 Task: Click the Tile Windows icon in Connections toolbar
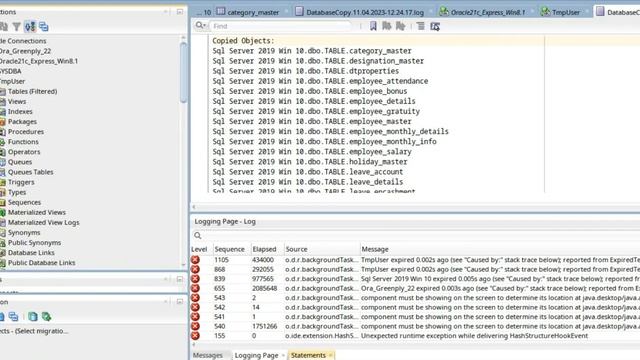[x=44, y=27]
